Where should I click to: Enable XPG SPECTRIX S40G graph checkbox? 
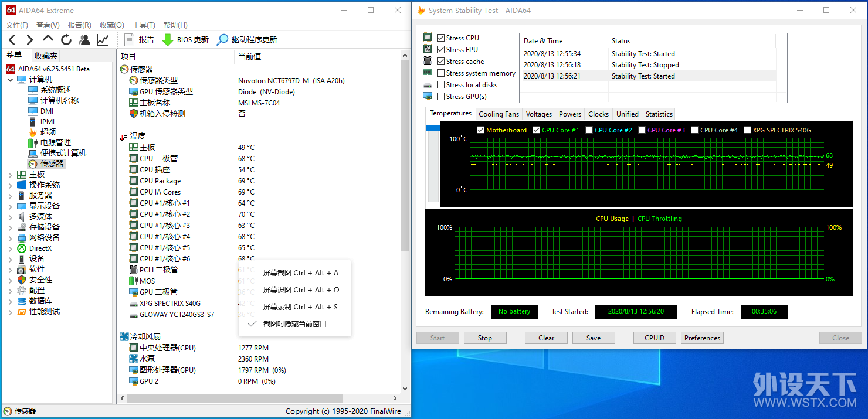click(747, 130)
